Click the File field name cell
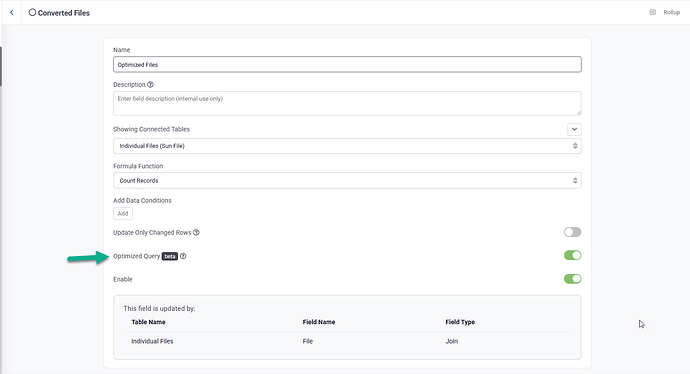Viewport: 690px width, 374px height. pyautogui.click(x=308, y=341)
